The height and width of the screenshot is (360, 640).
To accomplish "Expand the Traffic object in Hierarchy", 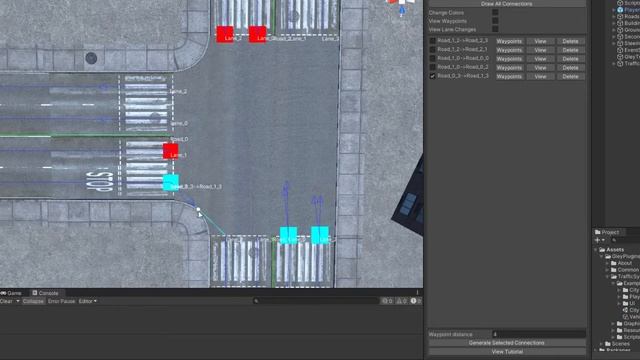I will pos(614,64).
